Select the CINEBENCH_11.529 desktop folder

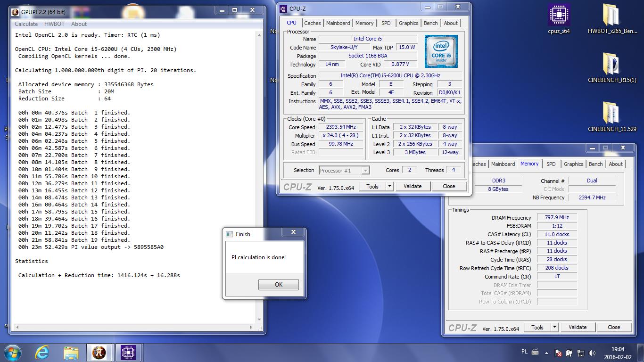[612, 116]
